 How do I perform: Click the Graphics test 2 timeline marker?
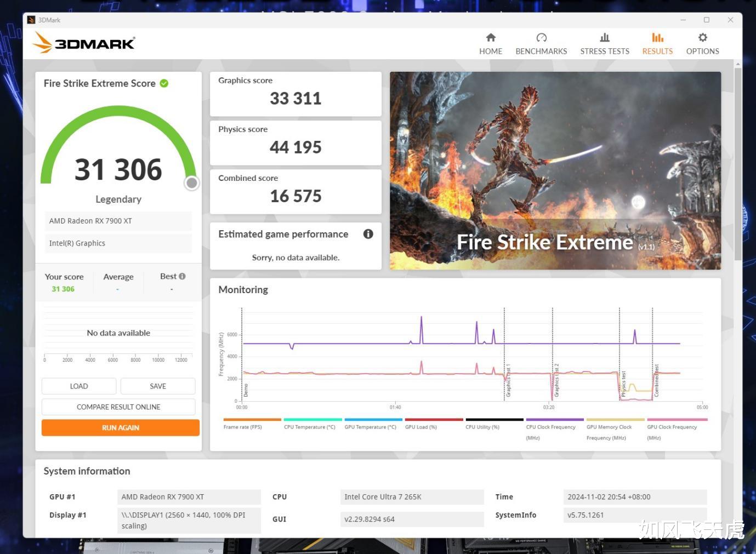coord(556,380)
